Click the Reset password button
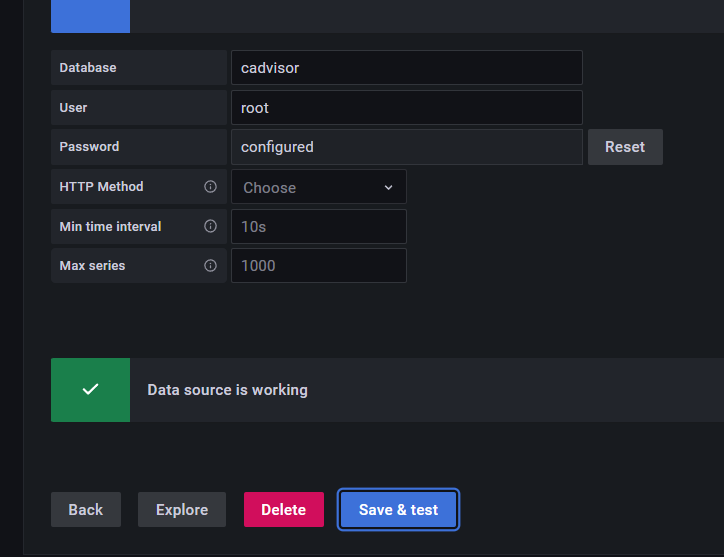The width and height of the screenshot is (724, 557). coord(625,147)
